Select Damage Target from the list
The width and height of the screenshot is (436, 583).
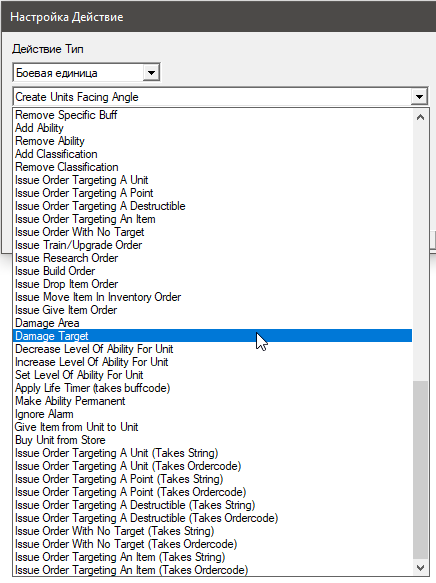[x=213, y=336]
